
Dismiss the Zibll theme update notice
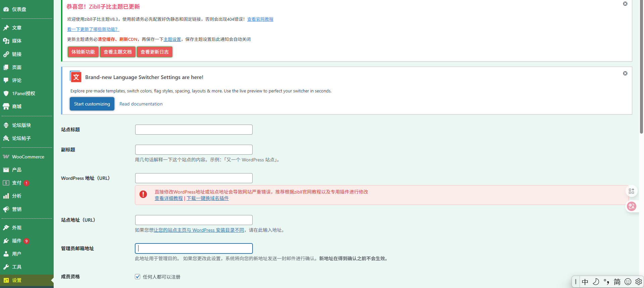(625, 4)
